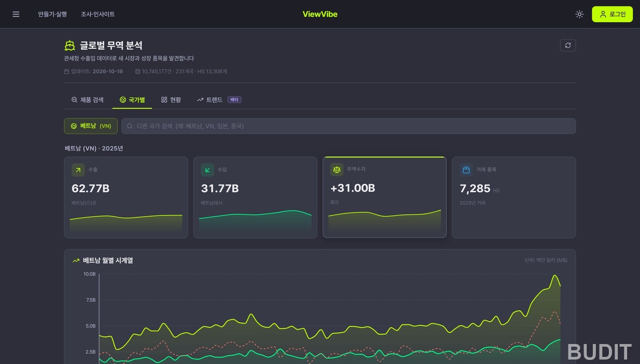Click the search magnifier in country field
This screenshot has width=640, height=364.
[x=130, y=126]
